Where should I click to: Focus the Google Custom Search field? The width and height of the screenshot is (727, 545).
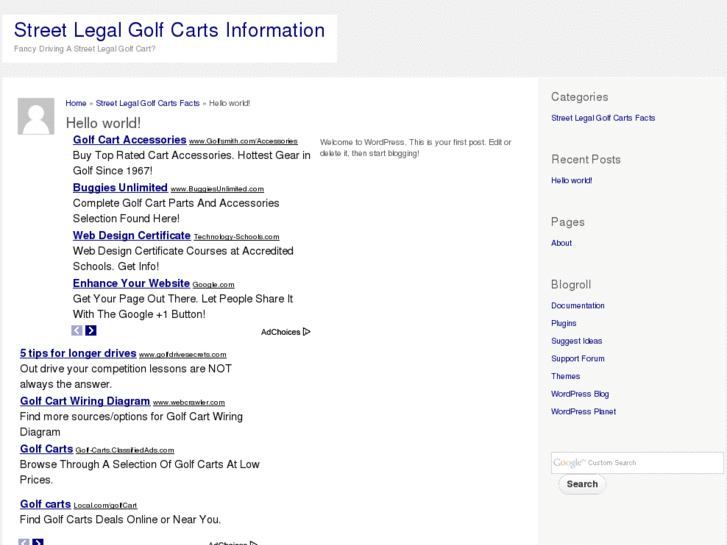point(637,462)
